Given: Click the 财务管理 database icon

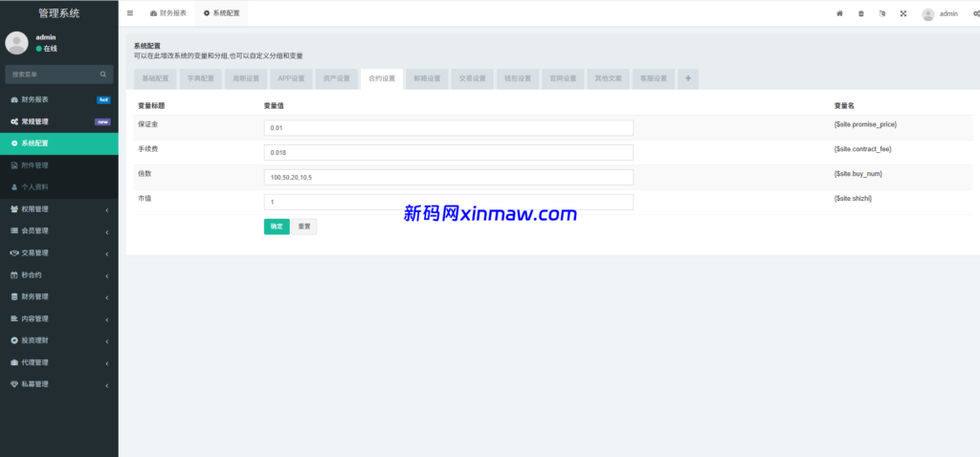Looking at the screenshot, I should (14, 296).
